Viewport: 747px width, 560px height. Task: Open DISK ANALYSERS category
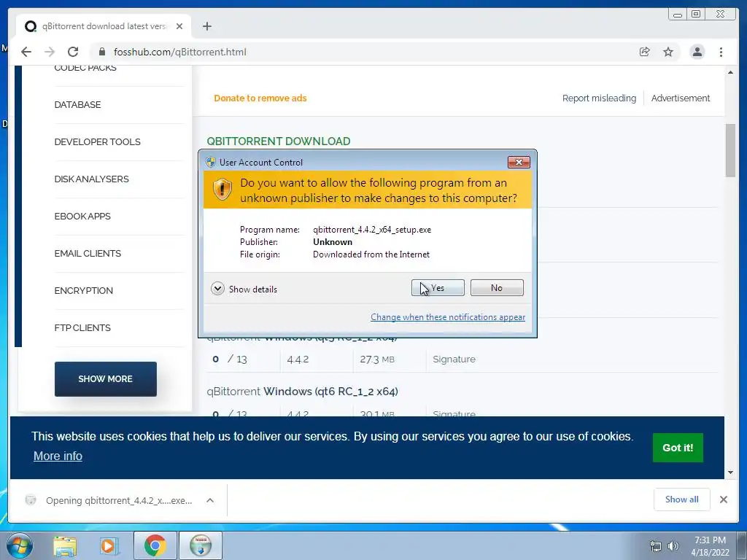(91, 179)
